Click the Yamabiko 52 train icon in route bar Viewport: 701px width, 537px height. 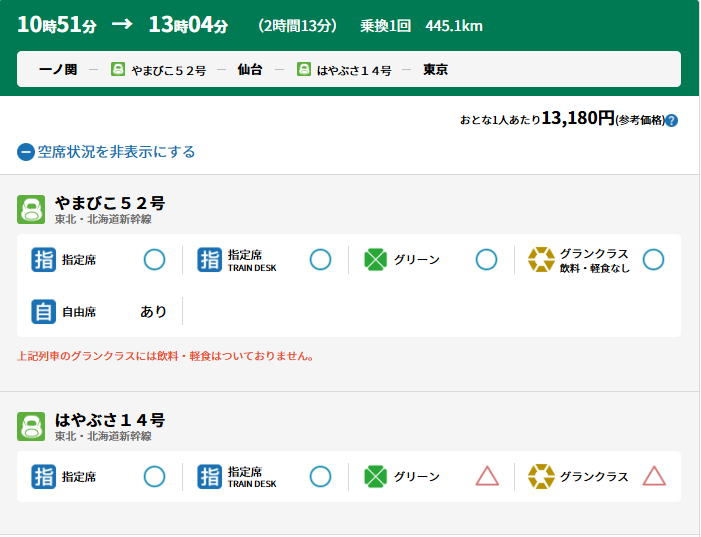pyautogui.click(x=118, y=70)
